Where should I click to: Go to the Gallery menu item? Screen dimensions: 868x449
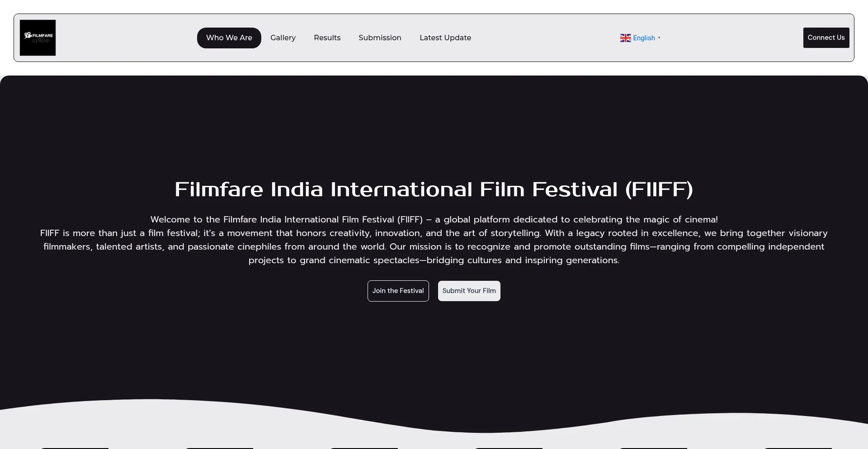pos(283,38)
